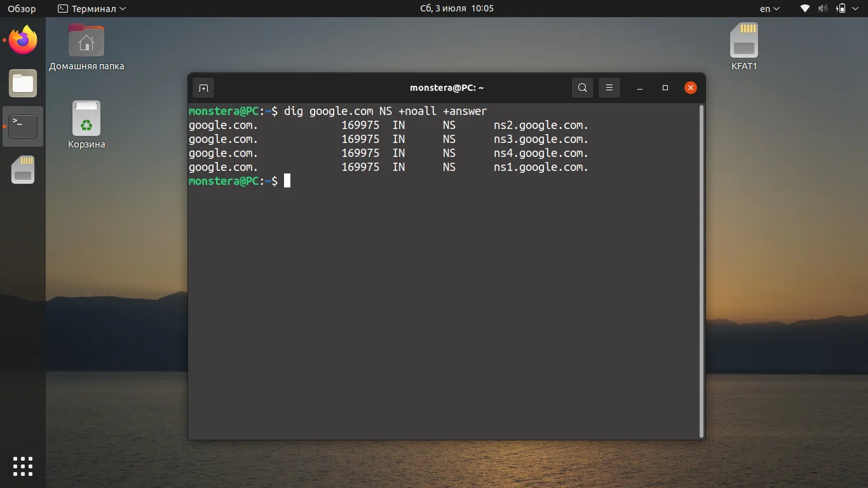Click the volume icon in the top bar

pyautogui.click(x=822, y=8)
